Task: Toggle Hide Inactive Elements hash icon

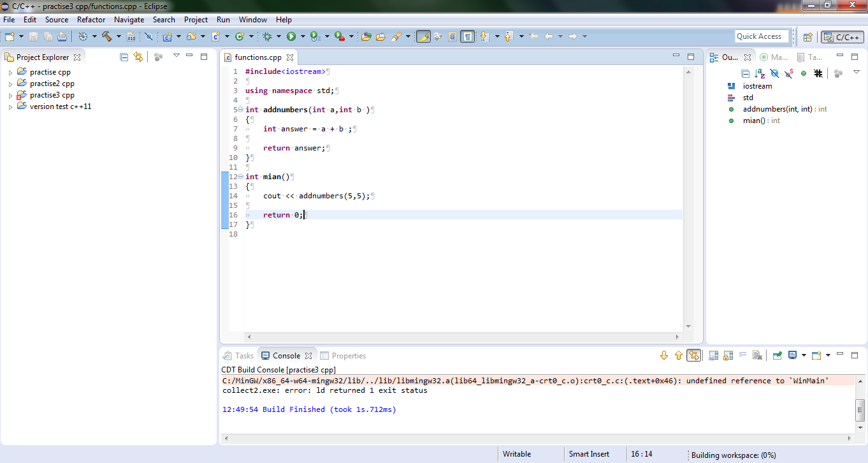Action: (818, 73)
